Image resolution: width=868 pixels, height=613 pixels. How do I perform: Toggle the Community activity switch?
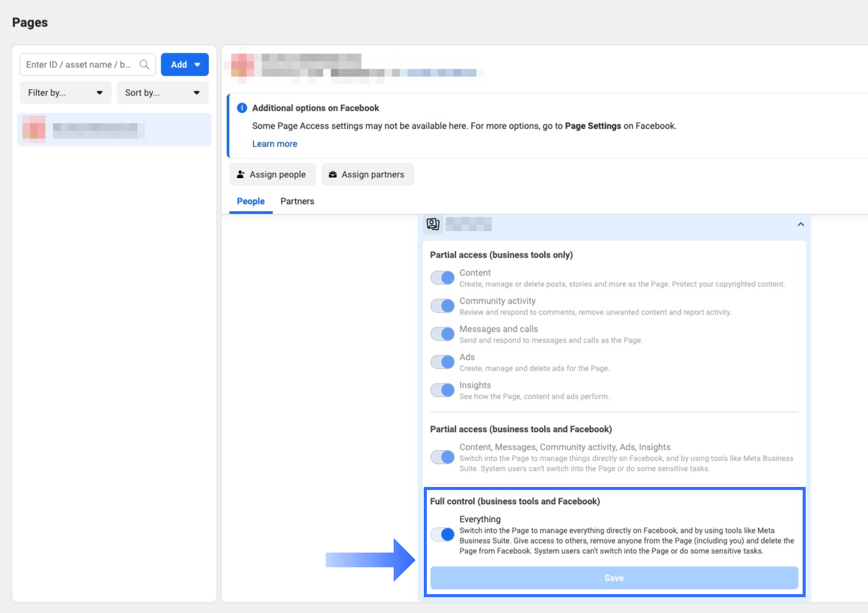point(442,306)
